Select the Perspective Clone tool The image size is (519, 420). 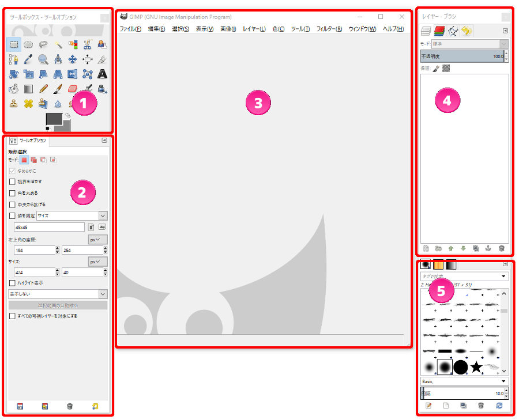tap(43, 104)
